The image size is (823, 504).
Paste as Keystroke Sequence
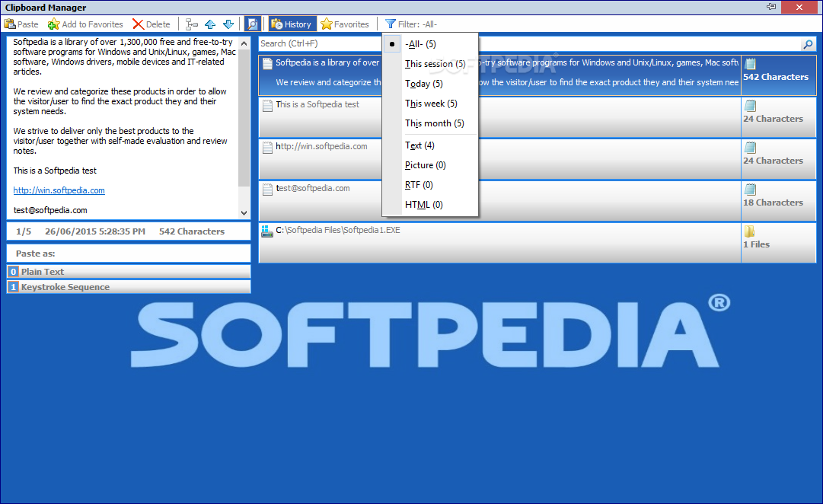click(129, 287)
